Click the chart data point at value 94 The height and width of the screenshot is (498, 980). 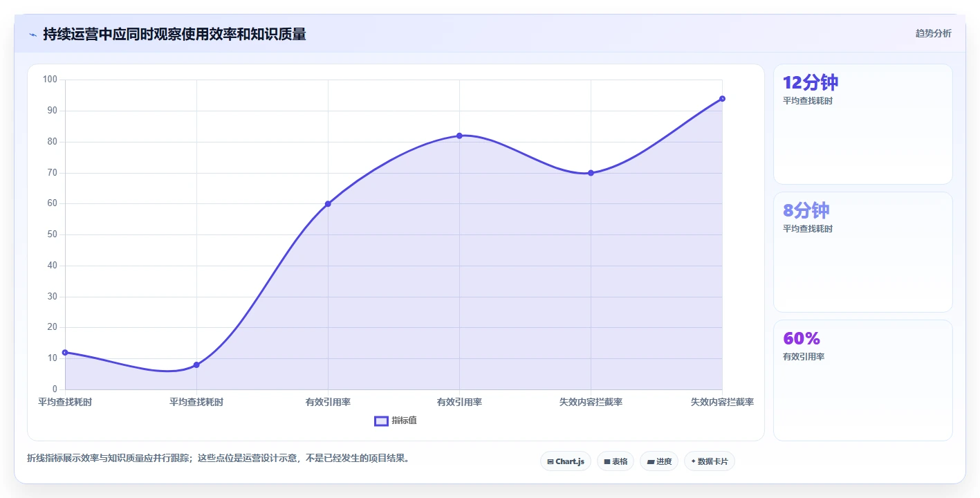click(x=722, y=98)
